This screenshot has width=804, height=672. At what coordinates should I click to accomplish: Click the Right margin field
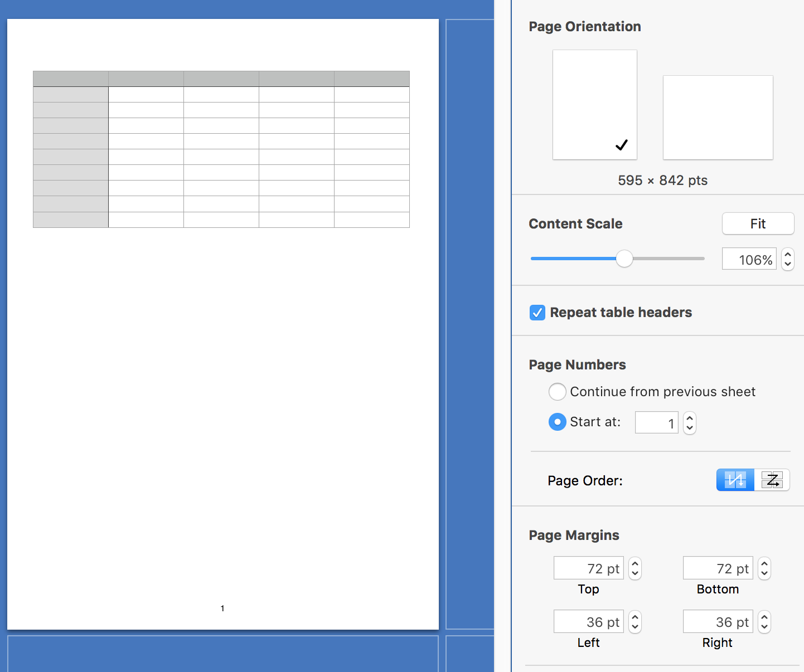point(718,622)
